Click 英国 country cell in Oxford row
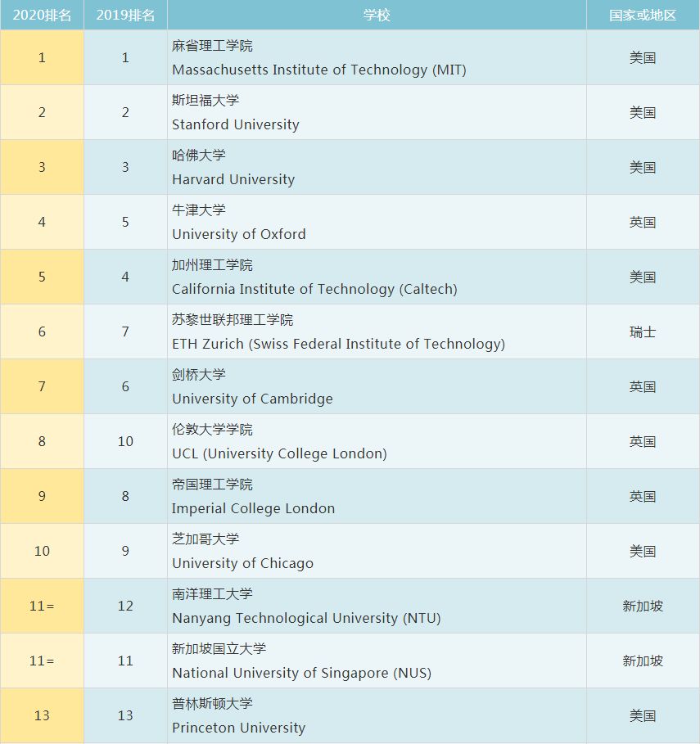Image resolution: width=700 pixels, height=744 pixels. pos(643,222)
